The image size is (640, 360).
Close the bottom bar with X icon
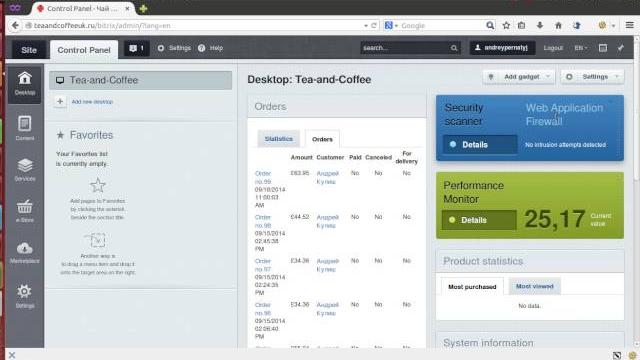click(12, 355)
